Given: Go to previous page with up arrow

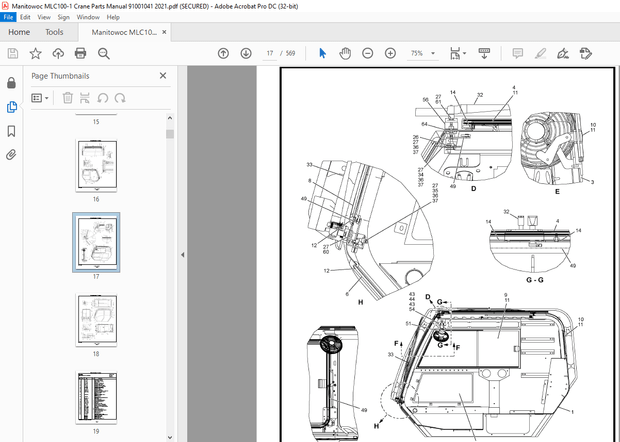Looking at the screenshot, I should [224, 53].
